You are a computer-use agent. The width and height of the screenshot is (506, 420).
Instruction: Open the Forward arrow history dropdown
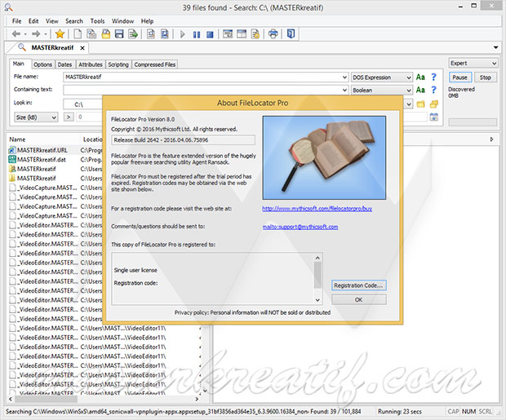(46, 34)
